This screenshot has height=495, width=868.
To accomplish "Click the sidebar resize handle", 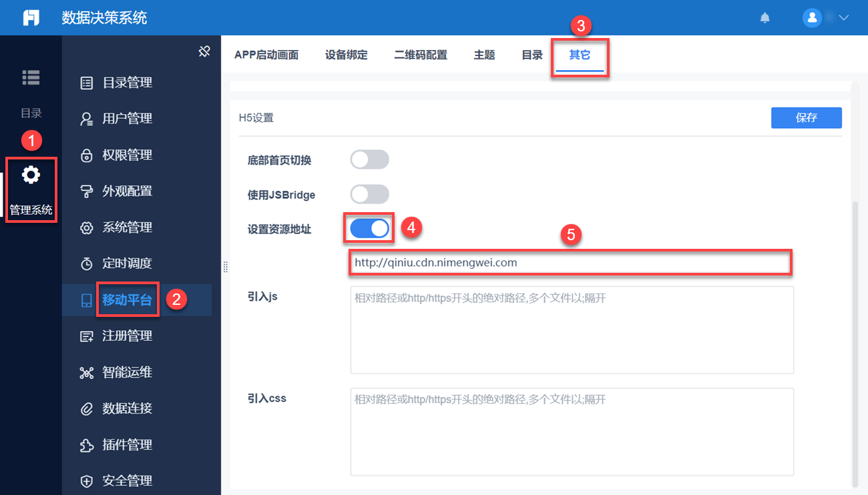I will tap(225, 267).
